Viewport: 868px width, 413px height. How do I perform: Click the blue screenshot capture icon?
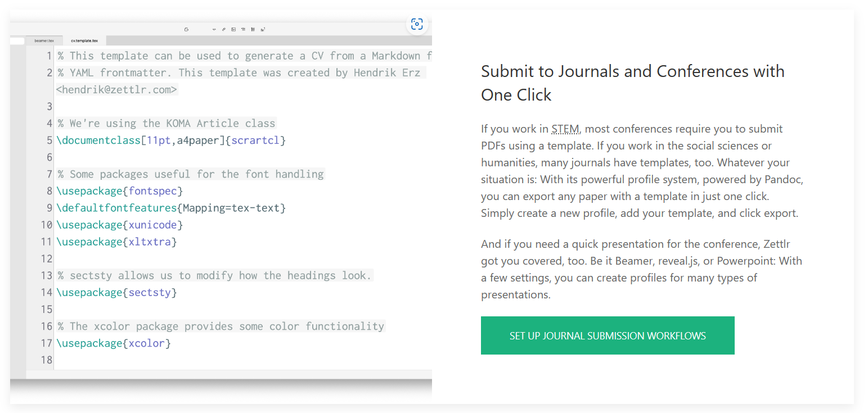(417, 24)
